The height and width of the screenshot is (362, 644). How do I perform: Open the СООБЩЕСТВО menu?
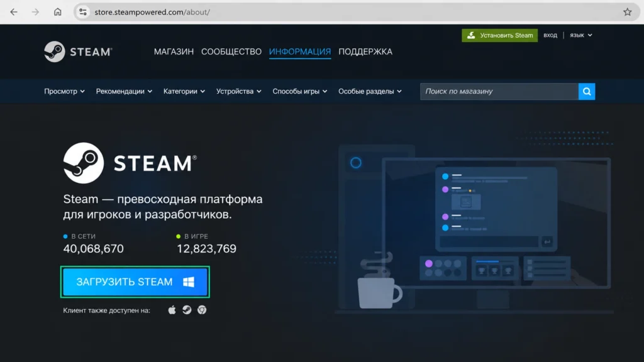231,52
